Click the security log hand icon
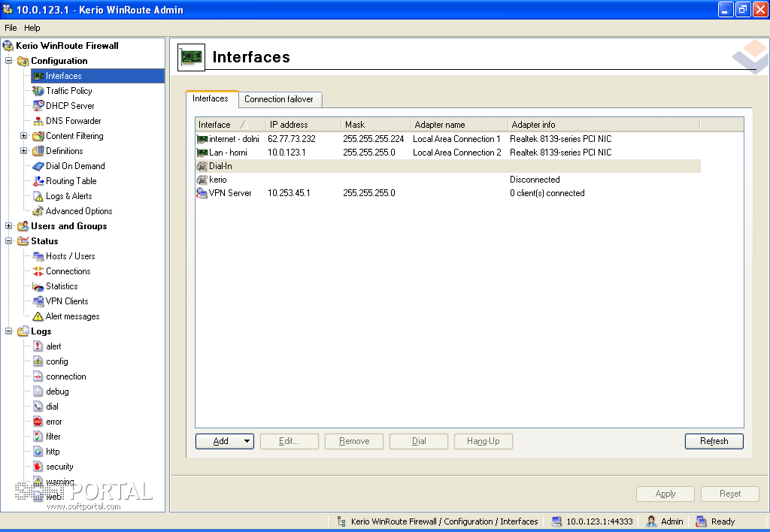 point(38,467)
